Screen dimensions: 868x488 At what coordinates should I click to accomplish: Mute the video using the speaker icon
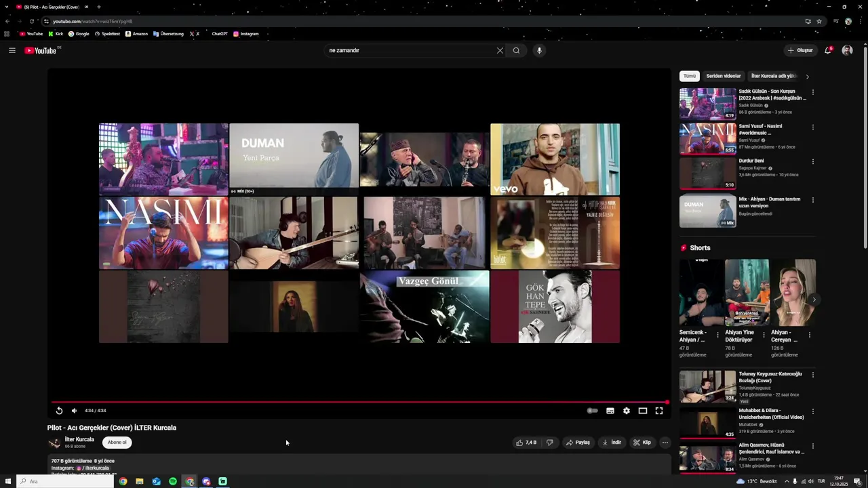click(74, 411)
